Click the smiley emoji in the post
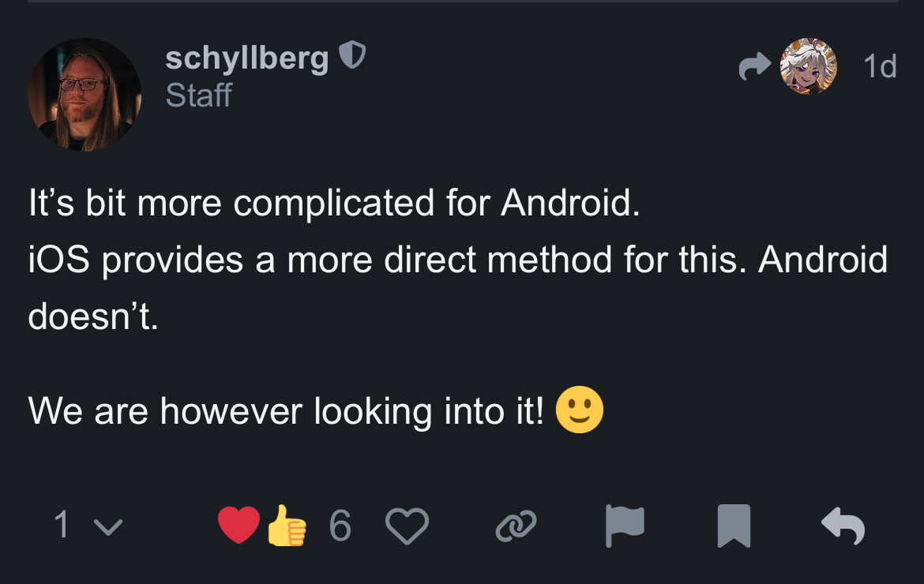The height and width of the screenshot is (584, 924). pyautogui.click(x=580, y=411)
